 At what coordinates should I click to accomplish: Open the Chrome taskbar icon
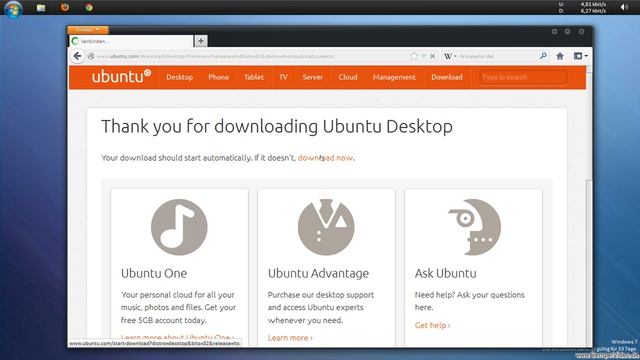tap(89, 7)
